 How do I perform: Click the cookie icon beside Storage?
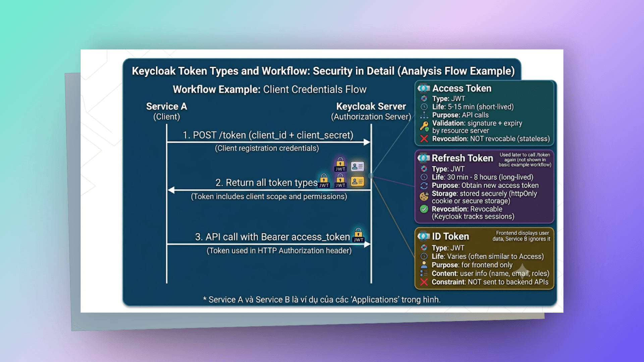click(424, 196)
